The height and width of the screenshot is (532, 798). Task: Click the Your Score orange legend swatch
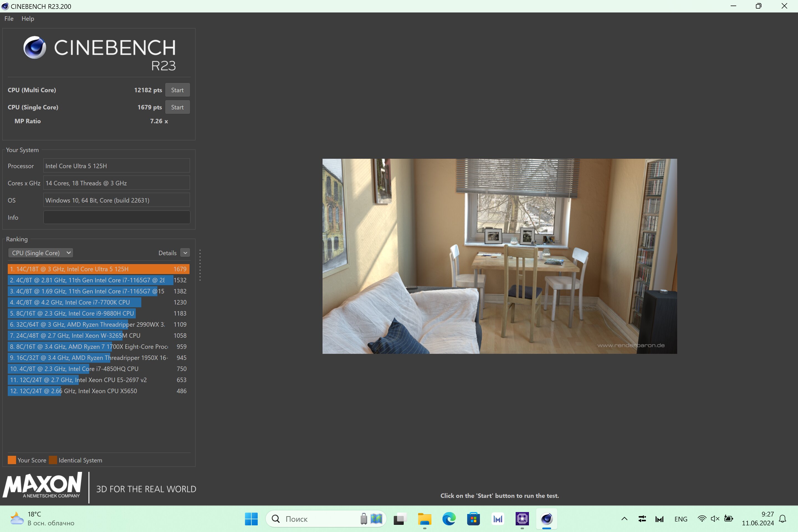[x=12, y=460]
